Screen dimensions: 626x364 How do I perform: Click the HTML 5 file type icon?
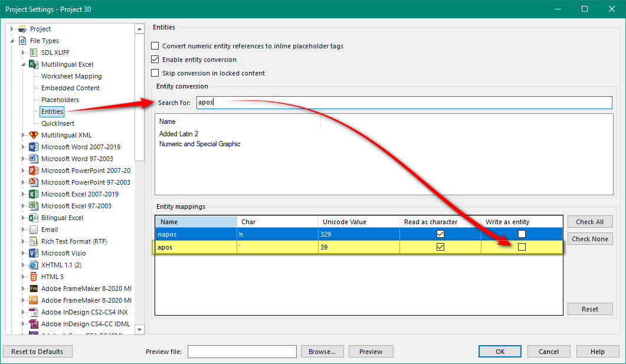[34, 277]
